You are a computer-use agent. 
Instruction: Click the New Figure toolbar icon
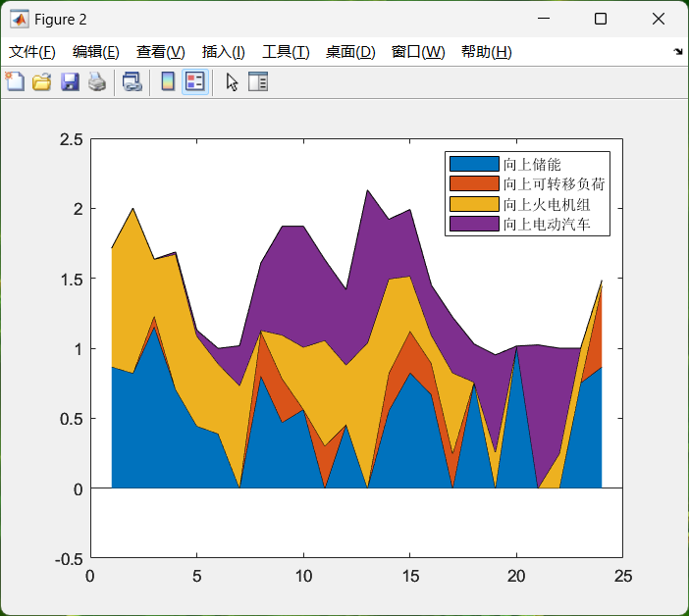click(15, 82)
